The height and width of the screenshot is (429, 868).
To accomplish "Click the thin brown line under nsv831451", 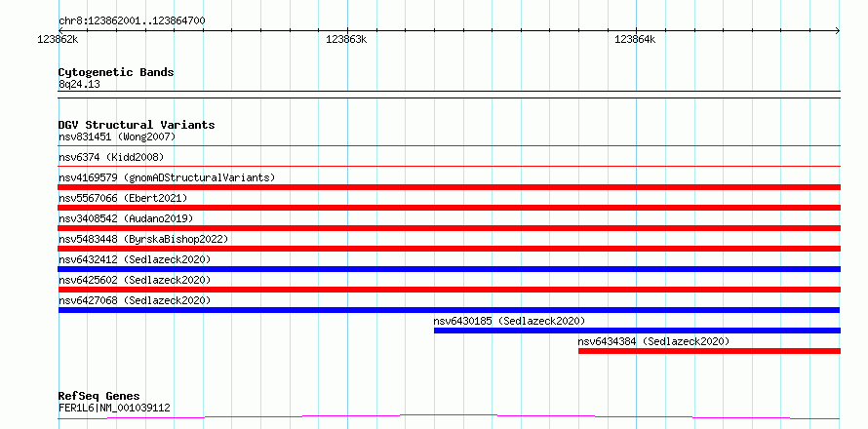I will click(449, 145).
